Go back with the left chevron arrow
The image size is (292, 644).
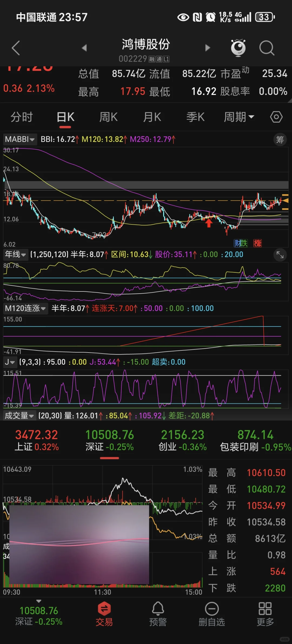click(x=16, y=48)
